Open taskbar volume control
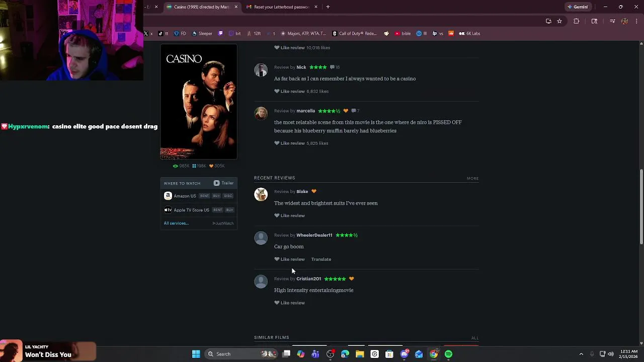Image resolution: width=644 pixels, height=362 pixels. click(611, 354)
